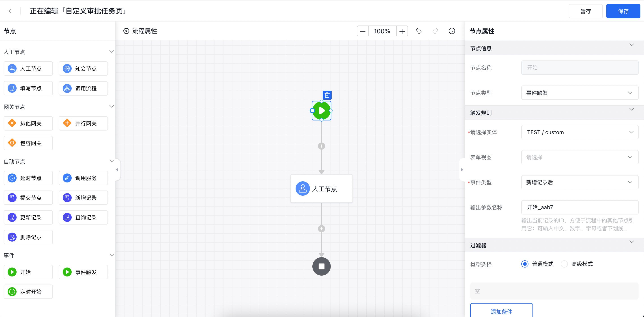Open 流程属性 settings

pyautogui.click(x=140, y=31)
